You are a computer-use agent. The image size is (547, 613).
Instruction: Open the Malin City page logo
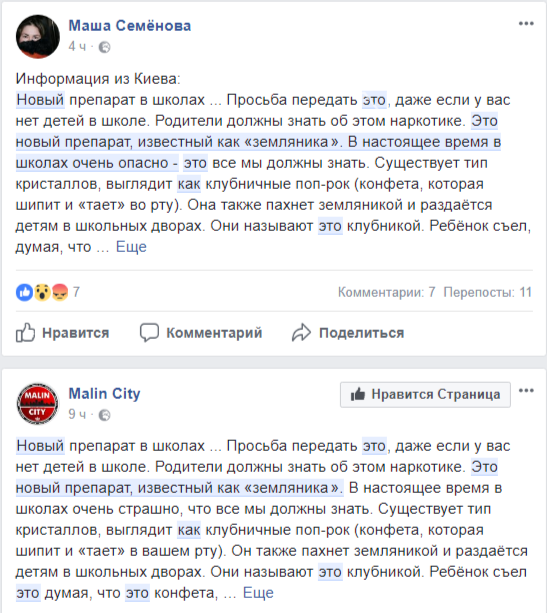coord(38,404)
